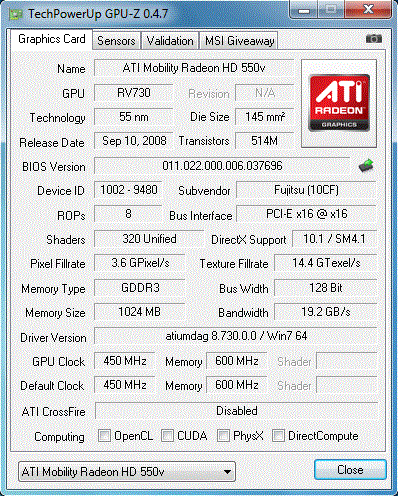The height and width of the screenshot is (496, 398).
Task: Toggle the DirectCompute checkbox
Action: point(278,435)
